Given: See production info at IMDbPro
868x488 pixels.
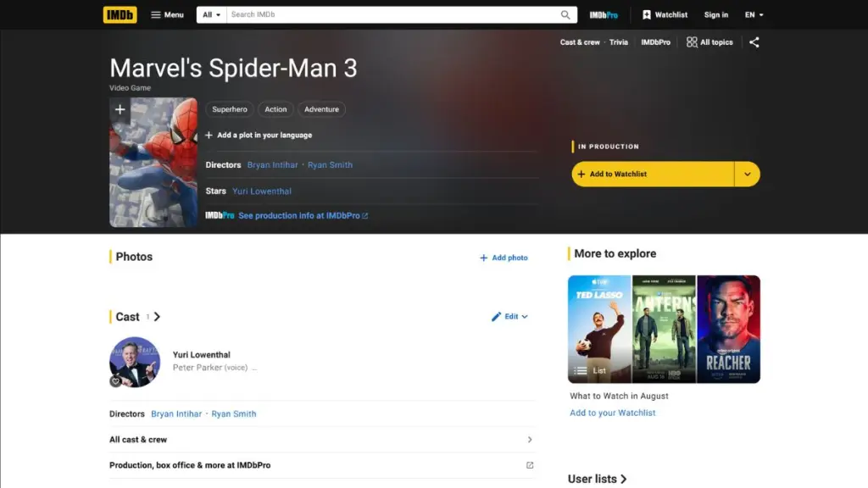Looking at the screenshot, I should point(303,216).
